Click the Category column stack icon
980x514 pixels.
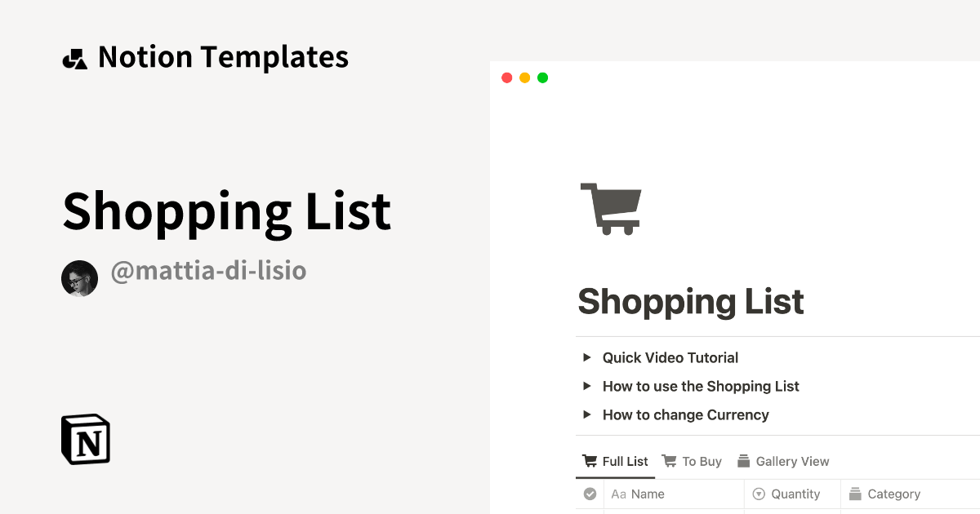click(855, 494)
